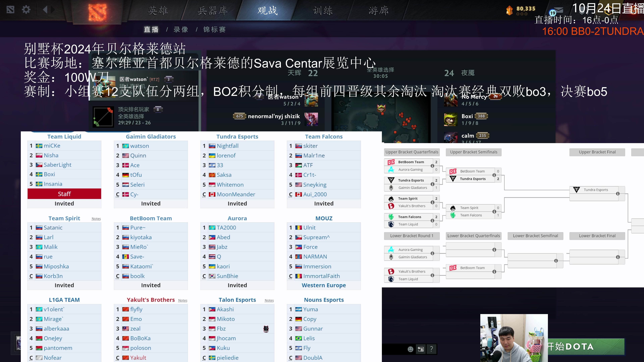Open the Western Europe qualifier link

coord(324,285)
